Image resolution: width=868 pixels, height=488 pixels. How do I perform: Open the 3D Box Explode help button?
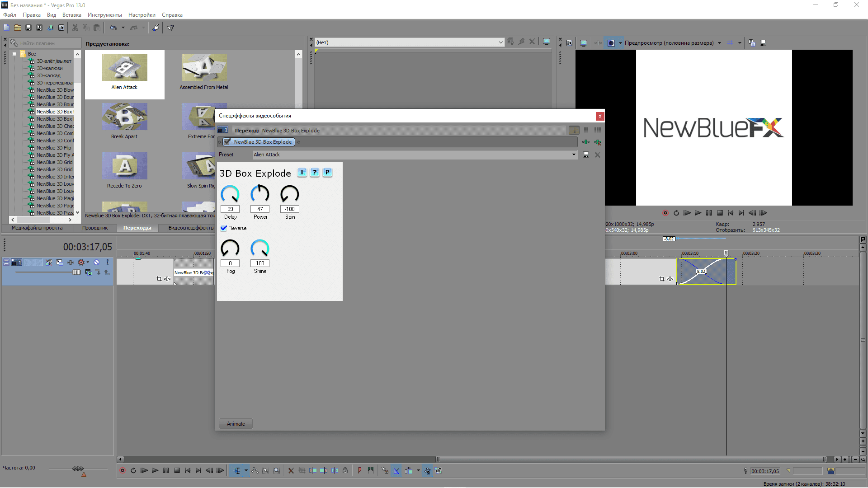pyautogui.click(x=315, y=172)
